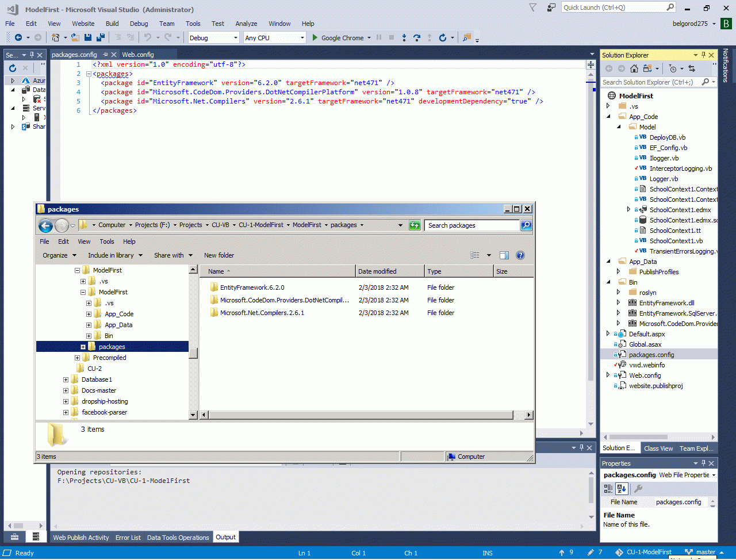Click the Categorized icon in Properties panel

pos(608,489)
